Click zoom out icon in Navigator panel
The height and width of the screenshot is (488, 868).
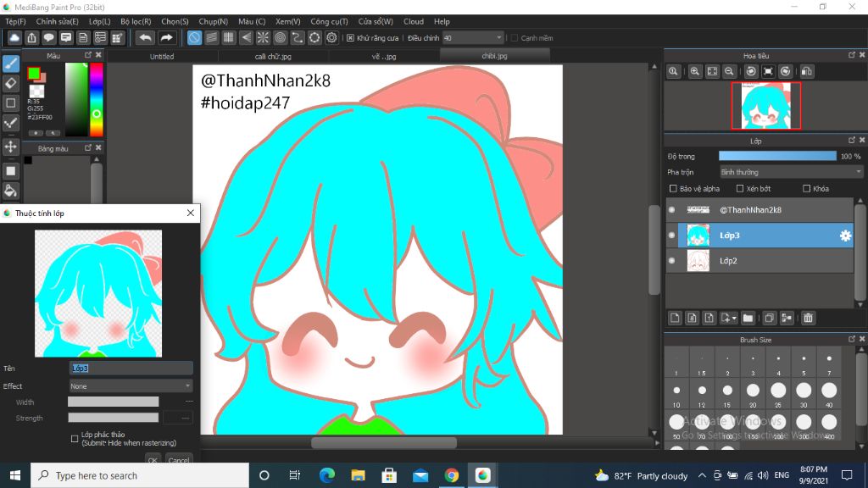[729, 71]
